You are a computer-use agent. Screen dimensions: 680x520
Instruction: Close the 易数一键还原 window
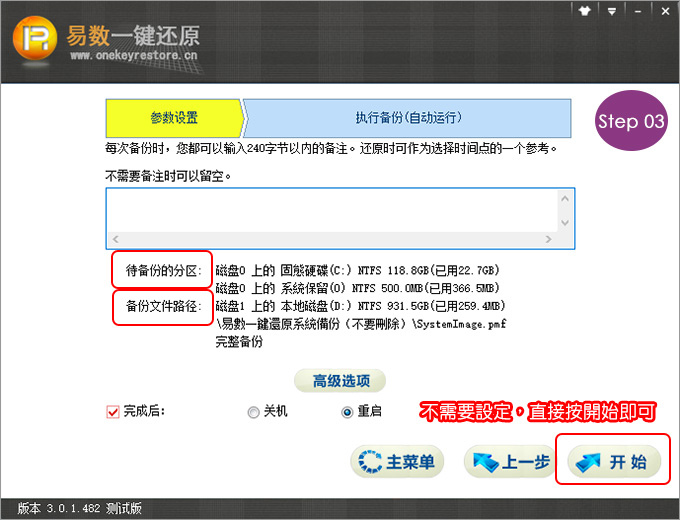665,11
